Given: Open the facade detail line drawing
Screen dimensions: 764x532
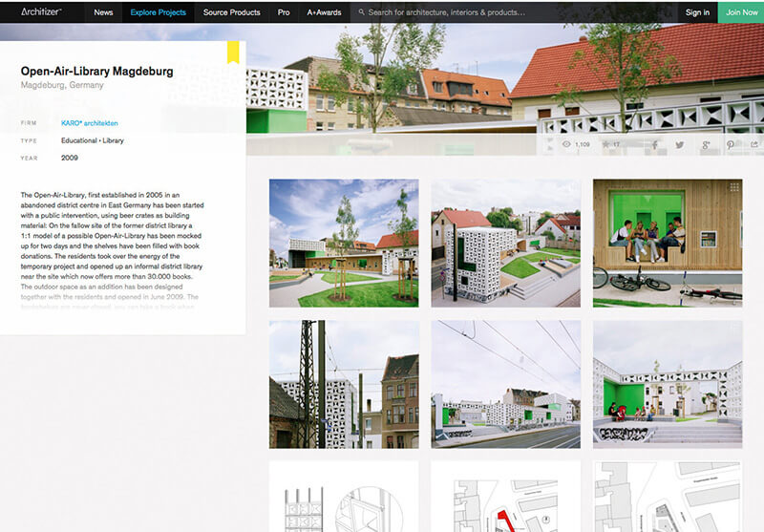Looking at the screenshot, I should [x=344, y=497].
